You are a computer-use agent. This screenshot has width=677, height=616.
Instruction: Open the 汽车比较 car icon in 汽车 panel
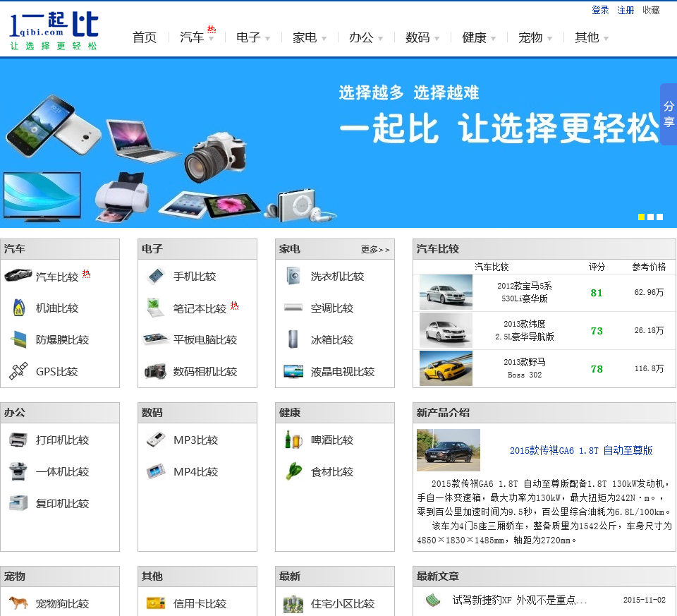(x=18, y=274)
